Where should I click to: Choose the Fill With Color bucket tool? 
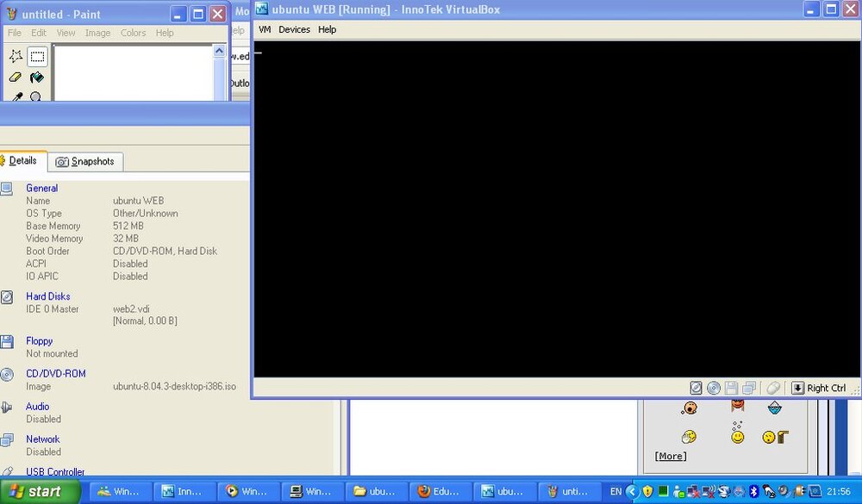coord(37,77)
